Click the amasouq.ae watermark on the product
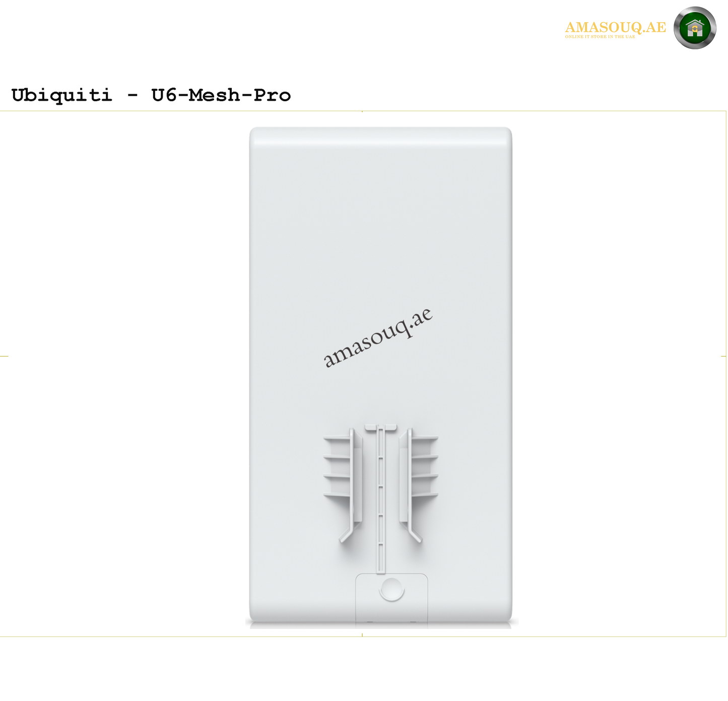 378,338
